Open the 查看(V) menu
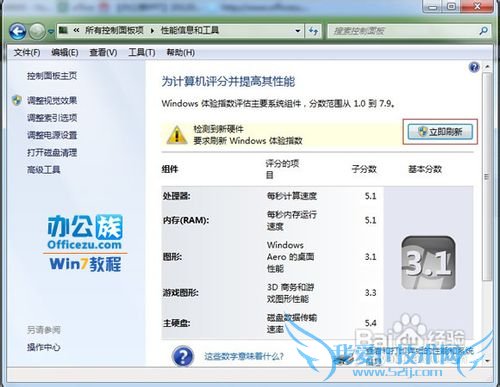 click(x=103, y=52)
